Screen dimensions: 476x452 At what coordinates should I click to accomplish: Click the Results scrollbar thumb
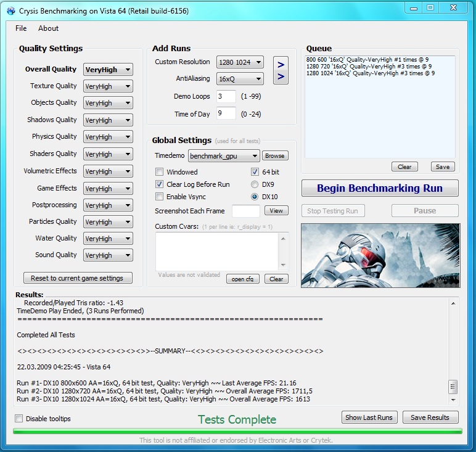453,387
